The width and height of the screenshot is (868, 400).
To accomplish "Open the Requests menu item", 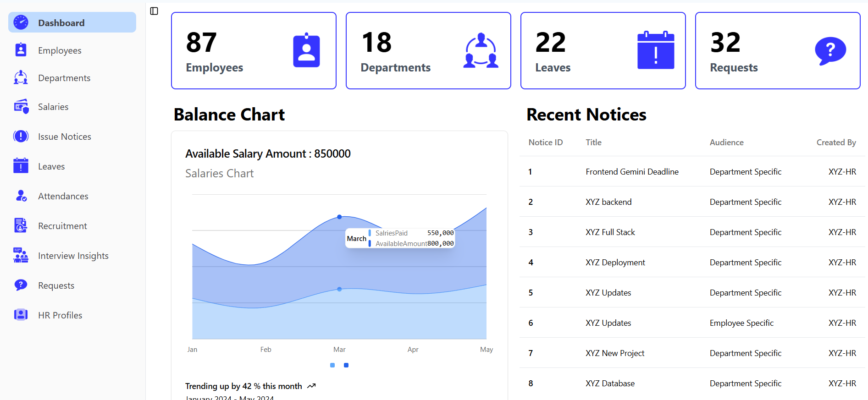I will tap(56, 285).
